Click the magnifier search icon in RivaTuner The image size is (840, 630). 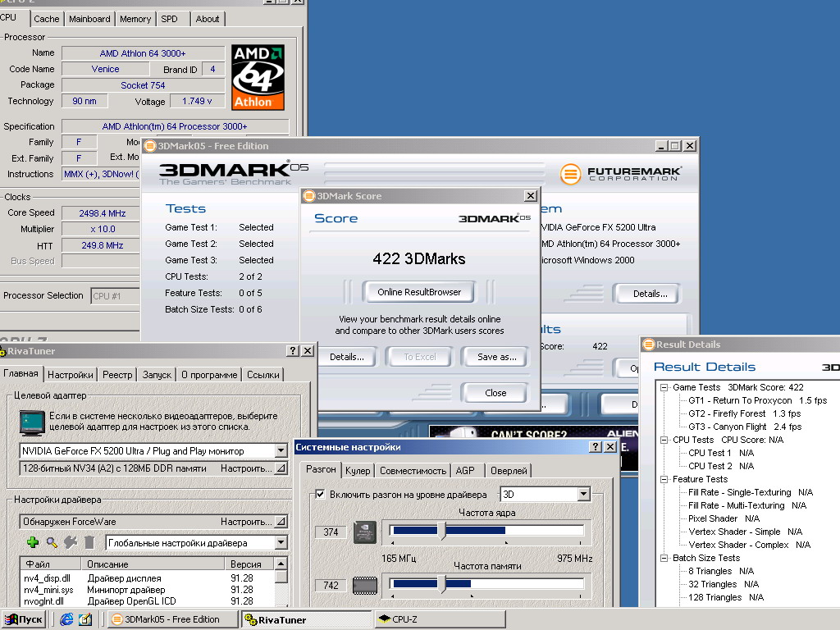tap(52, 542)
